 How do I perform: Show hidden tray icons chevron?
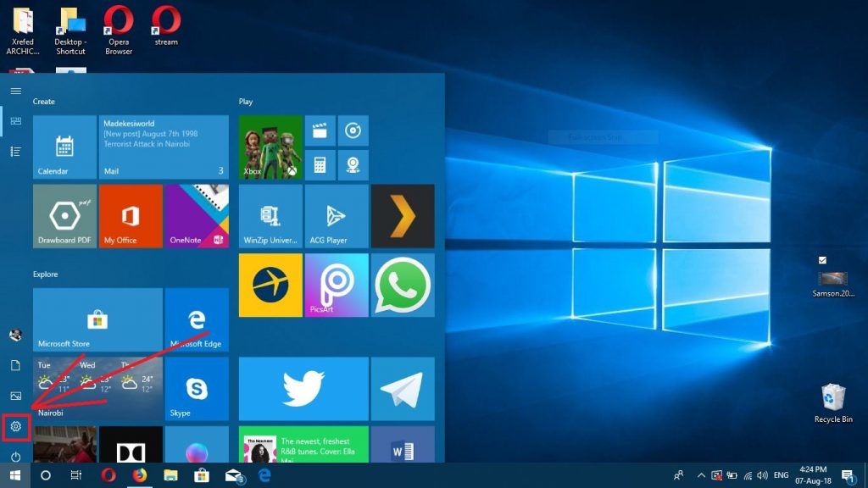point(701,475)
